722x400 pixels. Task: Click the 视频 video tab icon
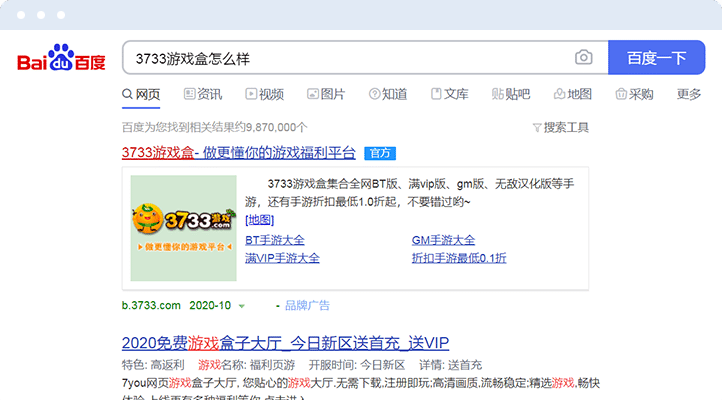[x=250, y=94]
